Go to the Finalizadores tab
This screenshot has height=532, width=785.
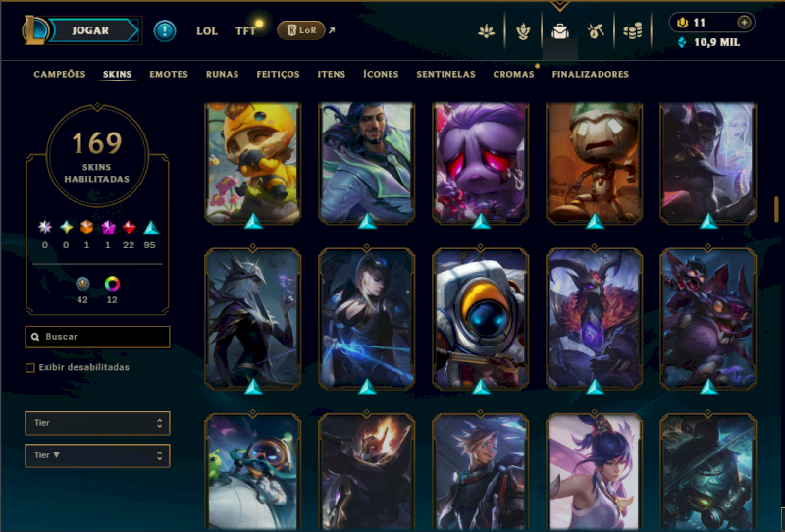[591, 75]
